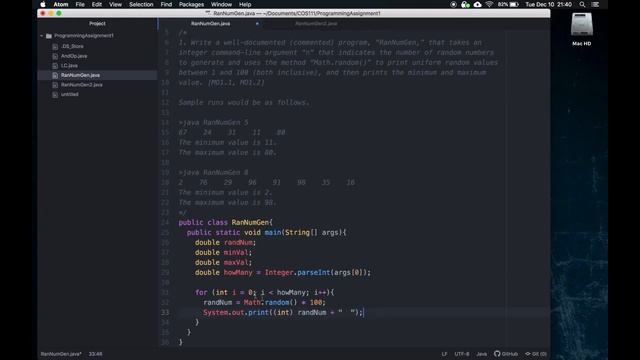The image size is (640, 360).
Task: Open the Apple menu
Action: pyautogui.click(x=43, y=4)
